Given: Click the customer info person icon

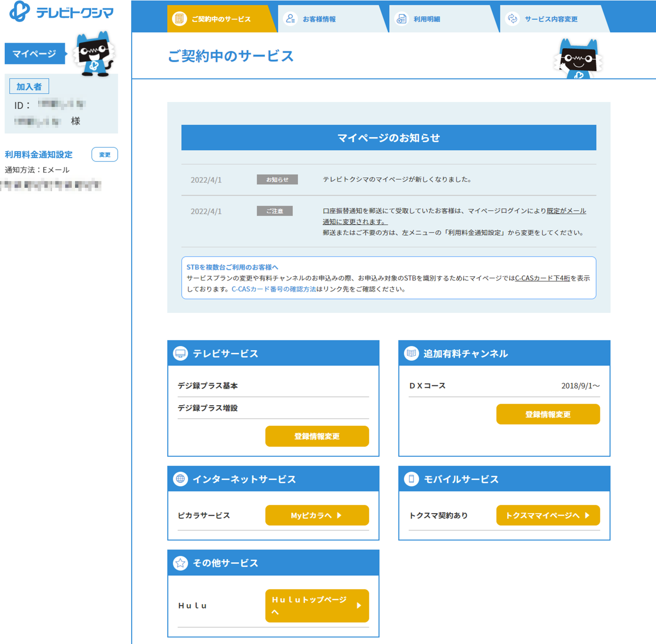Looking at the screenshot, I should [x=290, y=19].
